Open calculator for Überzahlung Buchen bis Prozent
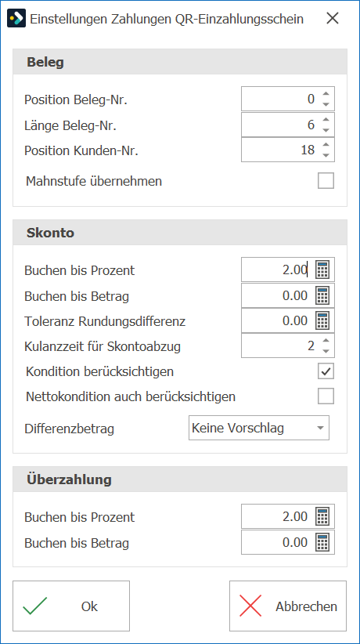Image resolution: width=360 pixels, height=644 pixels. pyautogui.click(x=322, y=516)
